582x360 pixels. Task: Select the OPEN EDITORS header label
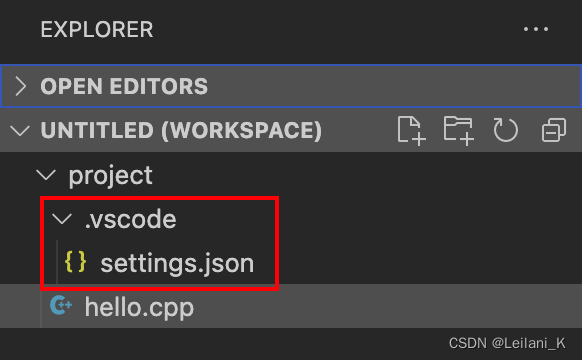pyautogui.click(x=124, y=86)
